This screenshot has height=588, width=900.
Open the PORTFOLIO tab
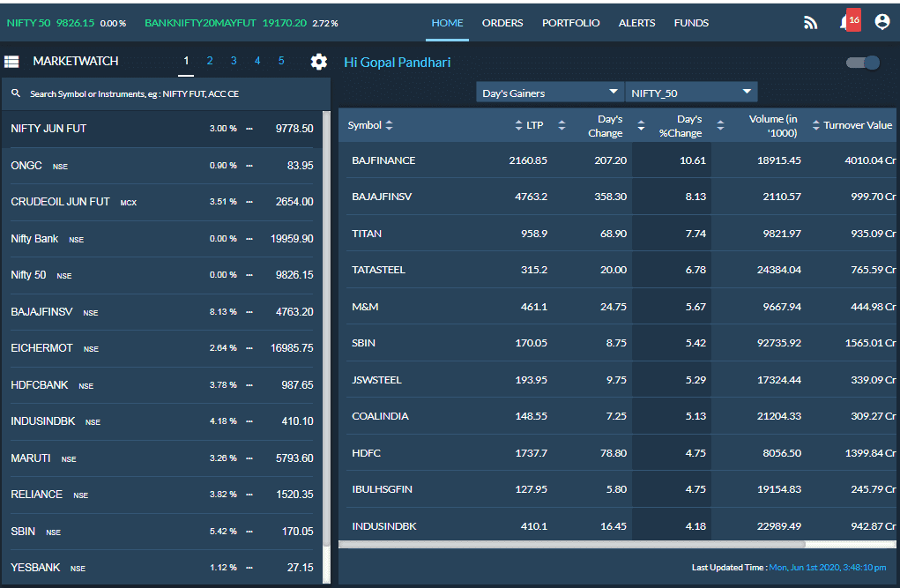pyautogui.click(x=570, y=23)
